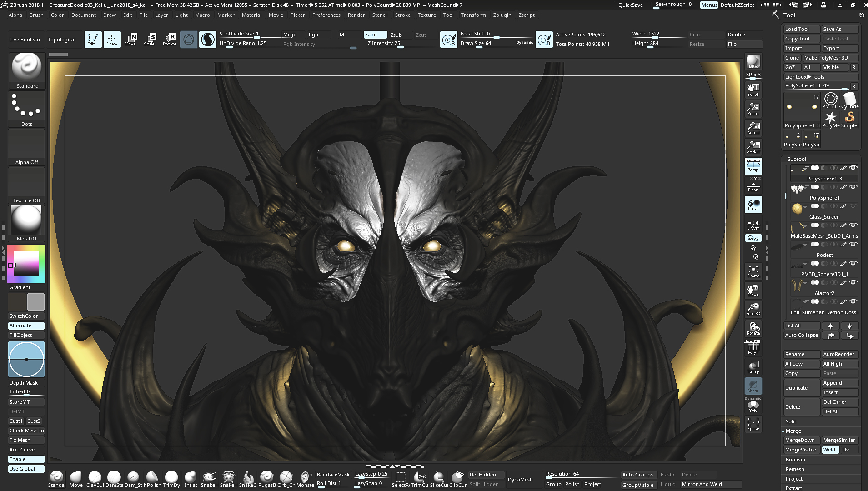
Task: Toggle visibility of Alastor2 subtool
Action: [853, 283]
